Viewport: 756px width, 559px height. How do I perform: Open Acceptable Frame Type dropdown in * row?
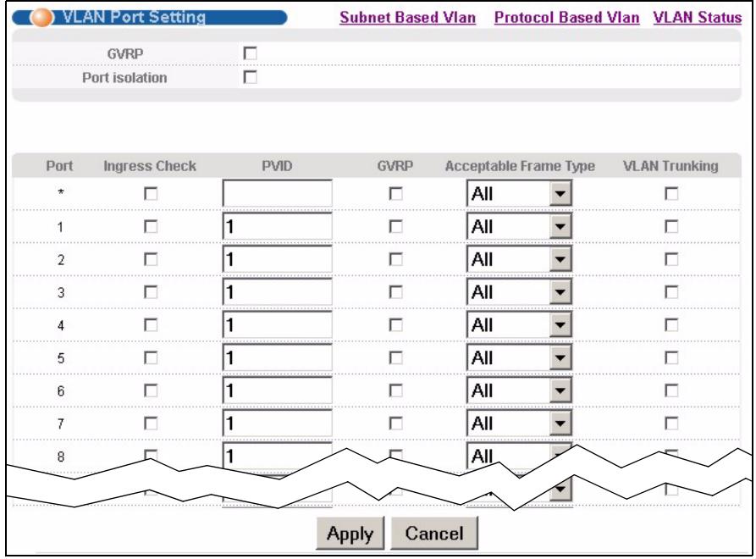[519, 193]
